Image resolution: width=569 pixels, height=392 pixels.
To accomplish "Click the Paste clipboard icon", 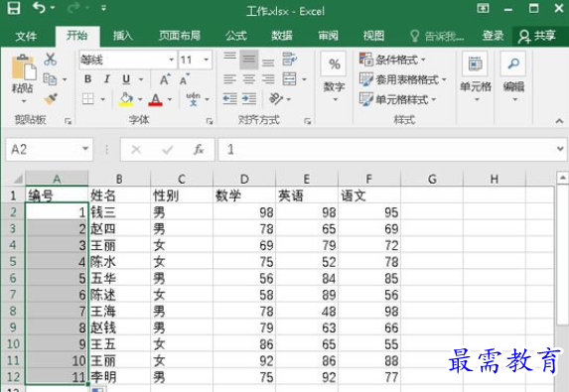I will [24, 67].
